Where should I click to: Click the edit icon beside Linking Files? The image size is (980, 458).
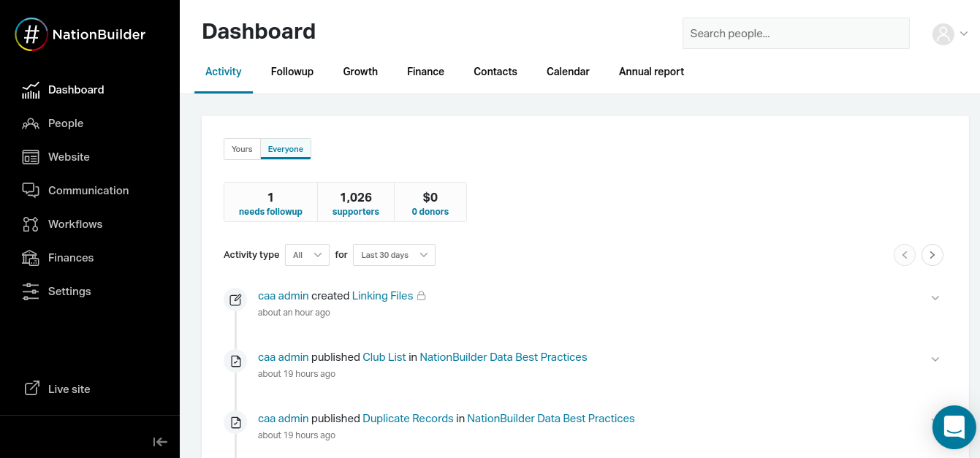235,299
